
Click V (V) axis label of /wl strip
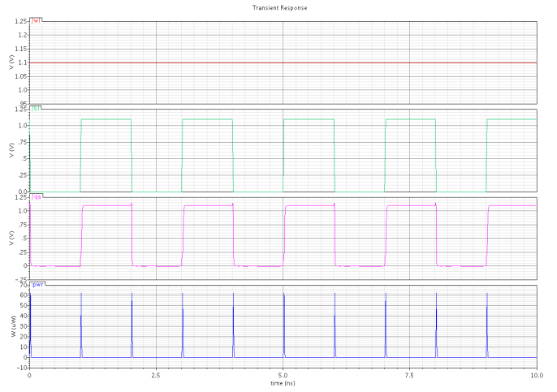[11, 62]
